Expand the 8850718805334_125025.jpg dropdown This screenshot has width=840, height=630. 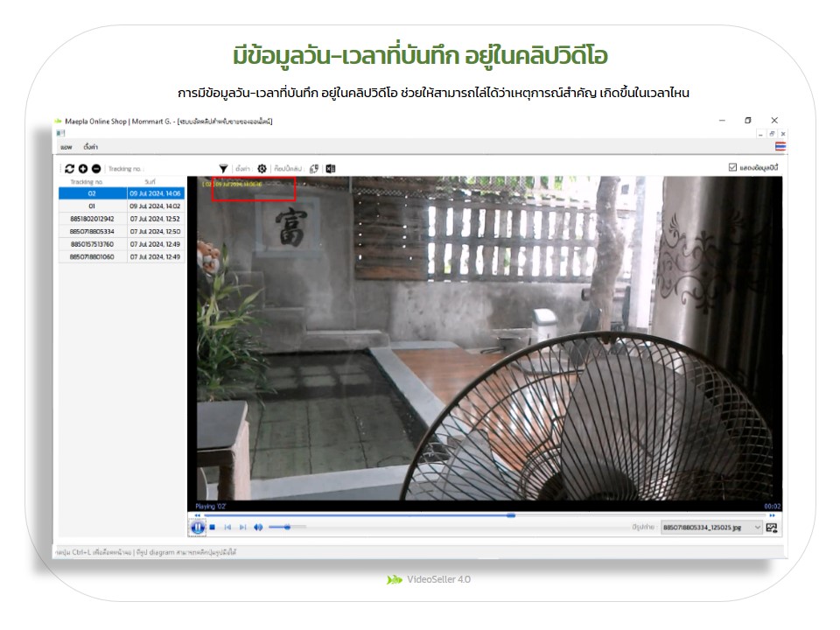(757, 528)
